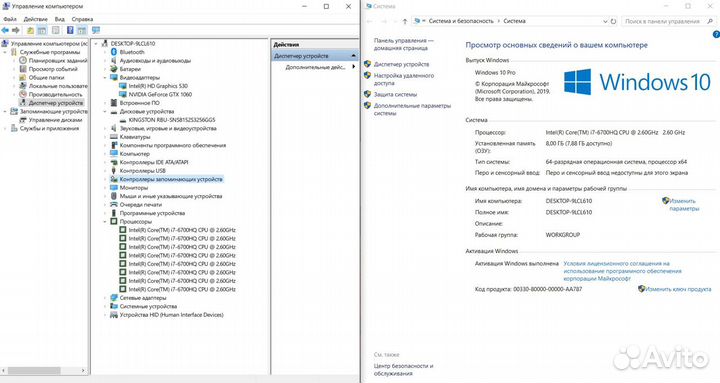Select Просмотр событий icon in tree
The width and height of the screenshot is (720, 383).
pos(23,69)
